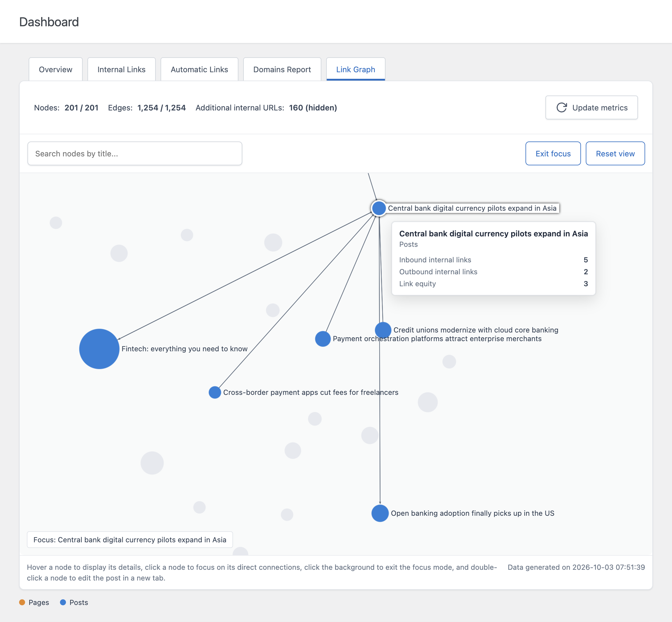Click the 'Fintech: everything you need to know' label
Viewport: 672px width, 622px height.
point(184,349)
